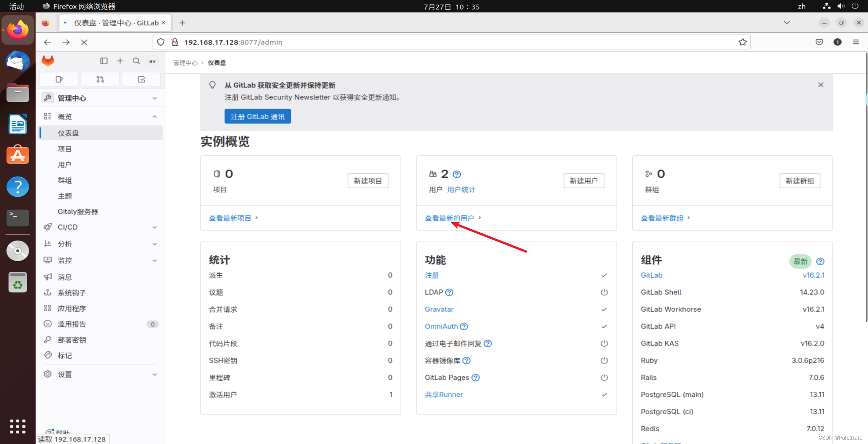868x444 pixels.
Task: Open Terminal from the dock
Action: point(17,218)
